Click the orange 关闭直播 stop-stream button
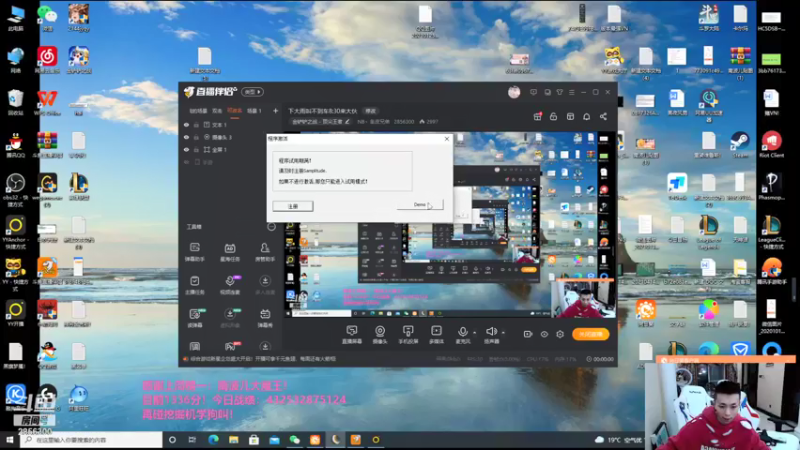 590,334
